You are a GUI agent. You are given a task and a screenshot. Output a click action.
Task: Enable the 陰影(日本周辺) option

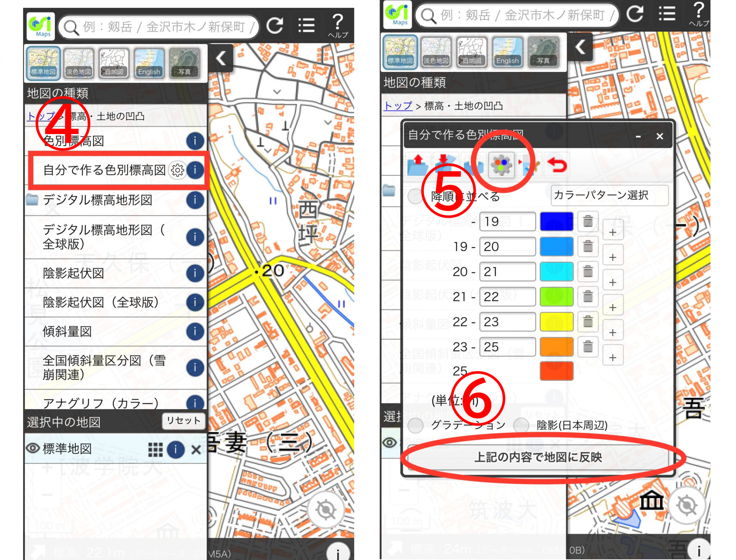pyautogui.click(x=521, y=425)
